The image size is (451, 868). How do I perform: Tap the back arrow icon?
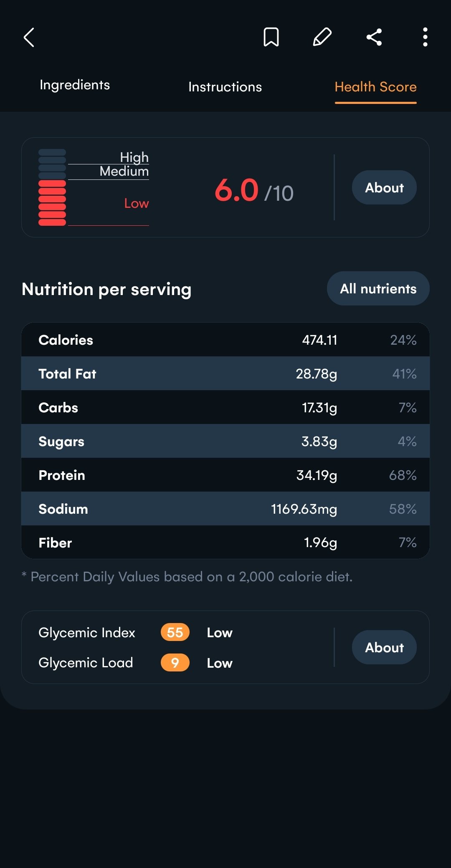click(29, 38)
